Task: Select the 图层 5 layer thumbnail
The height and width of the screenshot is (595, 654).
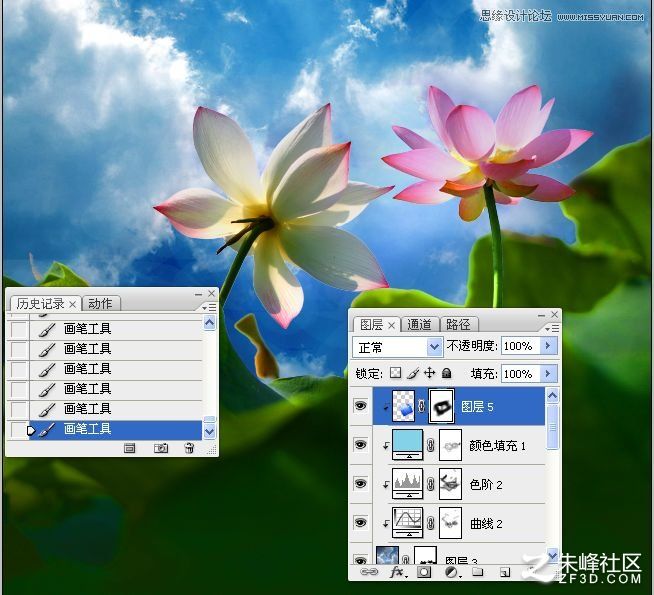Action: coord(403,406)
